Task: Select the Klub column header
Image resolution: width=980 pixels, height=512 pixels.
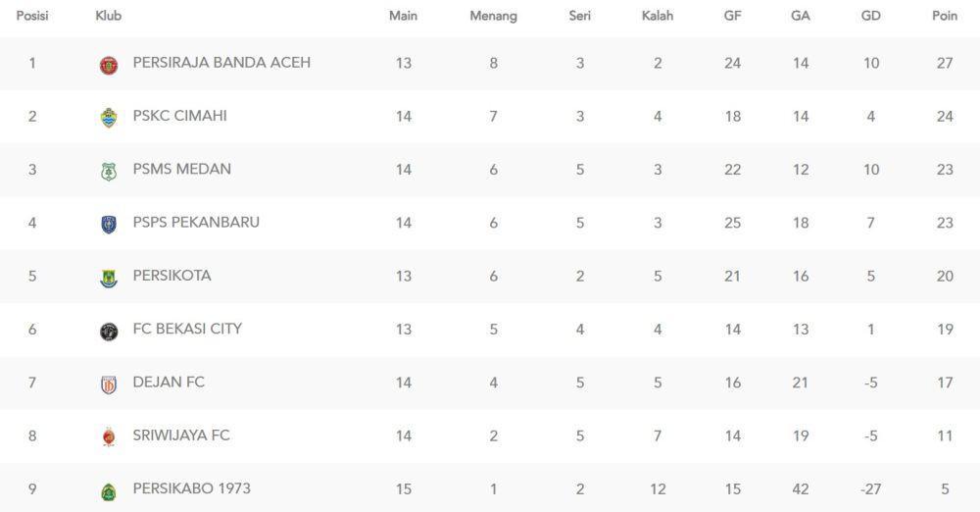Action: 108,16
